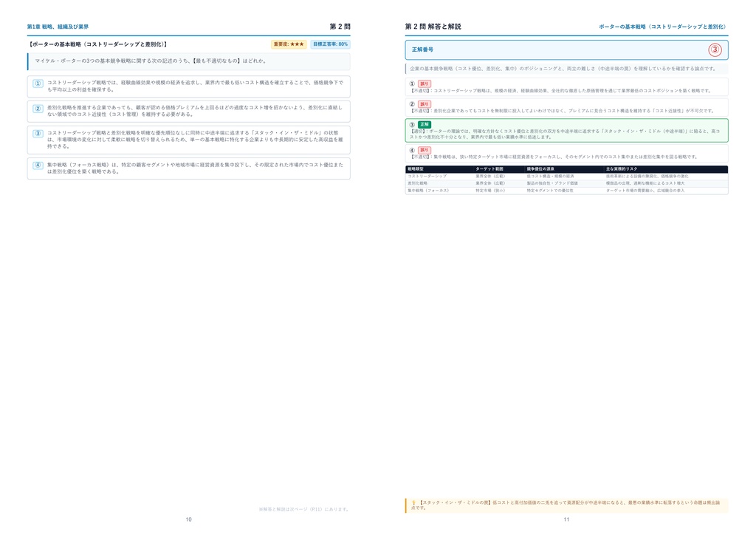Viewport: 756px width, 535px height.
Task: Click the table header 'ターゲット範囲'
Action: click(489, 169)
